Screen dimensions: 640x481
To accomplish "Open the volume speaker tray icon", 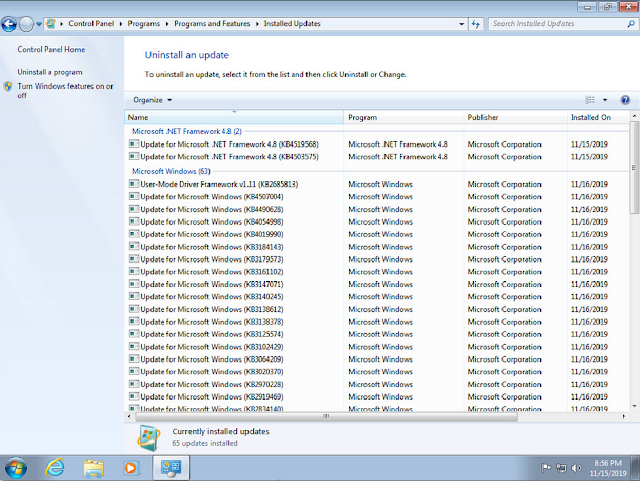I will [x=576, y=468].
